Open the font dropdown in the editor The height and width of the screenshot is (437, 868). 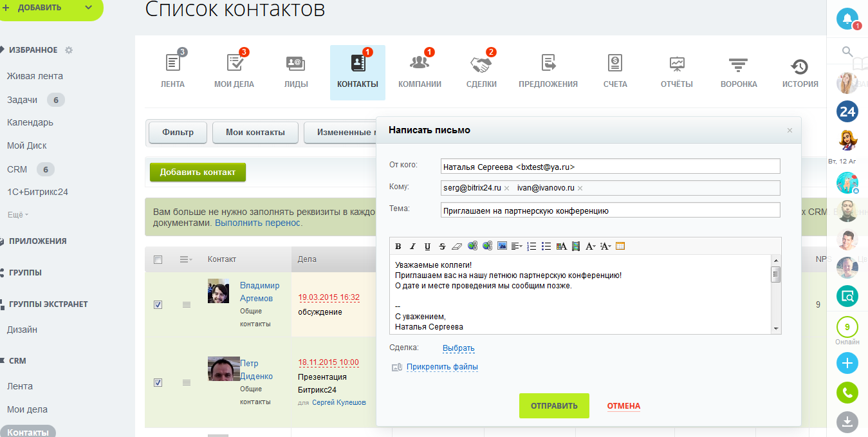point(591,246)
